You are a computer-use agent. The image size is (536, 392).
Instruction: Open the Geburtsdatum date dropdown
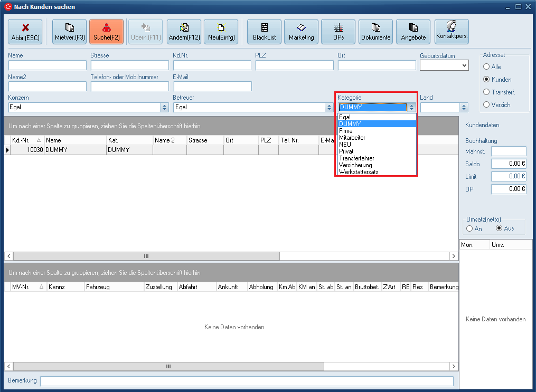pos(464,65)
